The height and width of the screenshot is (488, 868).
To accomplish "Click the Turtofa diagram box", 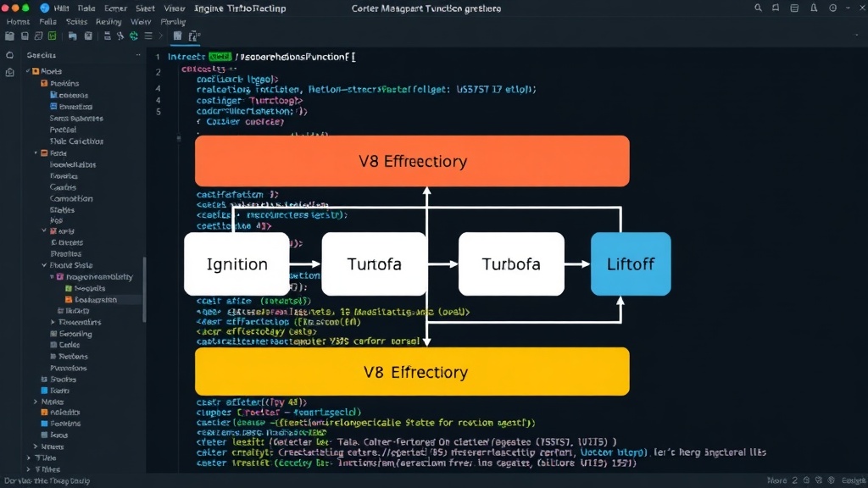I will pyautogui.click(x=374, y=264).
